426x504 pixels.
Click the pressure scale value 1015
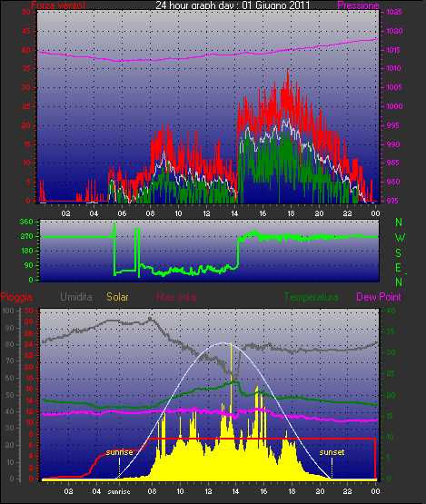click(394, 50)
